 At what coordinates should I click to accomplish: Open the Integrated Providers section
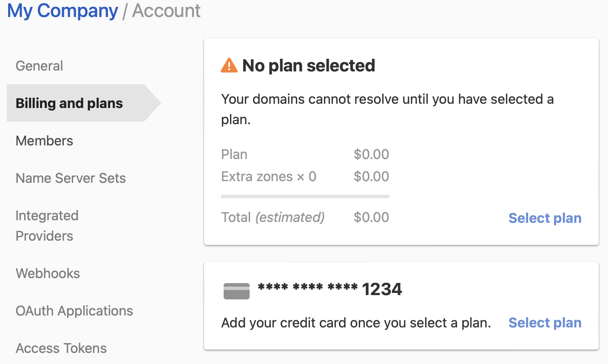pos(47,225)
